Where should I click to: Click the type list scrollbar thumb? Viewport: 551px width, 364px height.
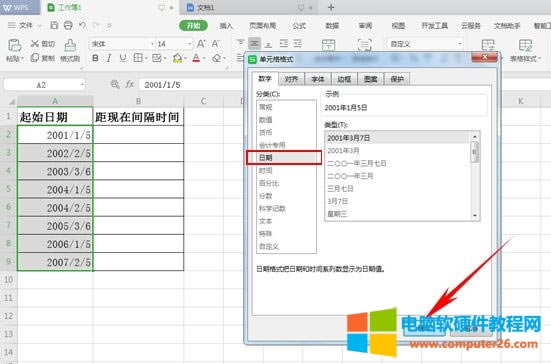point(475,152)
